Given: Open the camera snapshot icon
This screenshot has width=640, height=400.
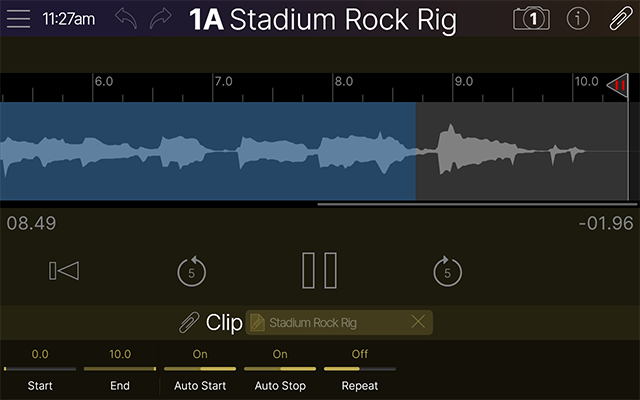Looking at the screenshot, I should click(x=531, y=19).
